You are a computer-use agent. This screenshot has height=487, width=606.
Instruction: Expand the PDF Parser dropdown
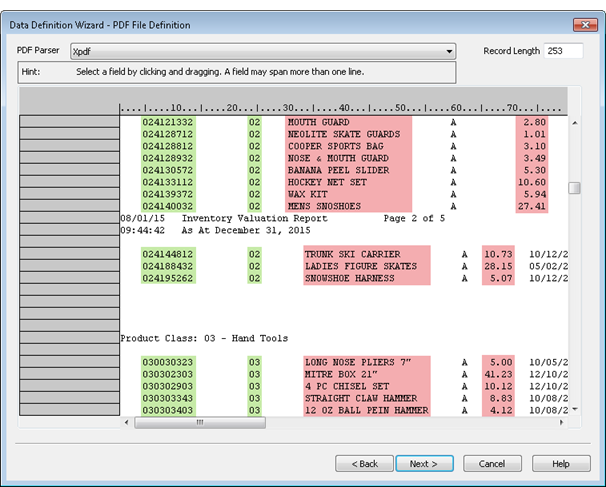coord(449,51)
